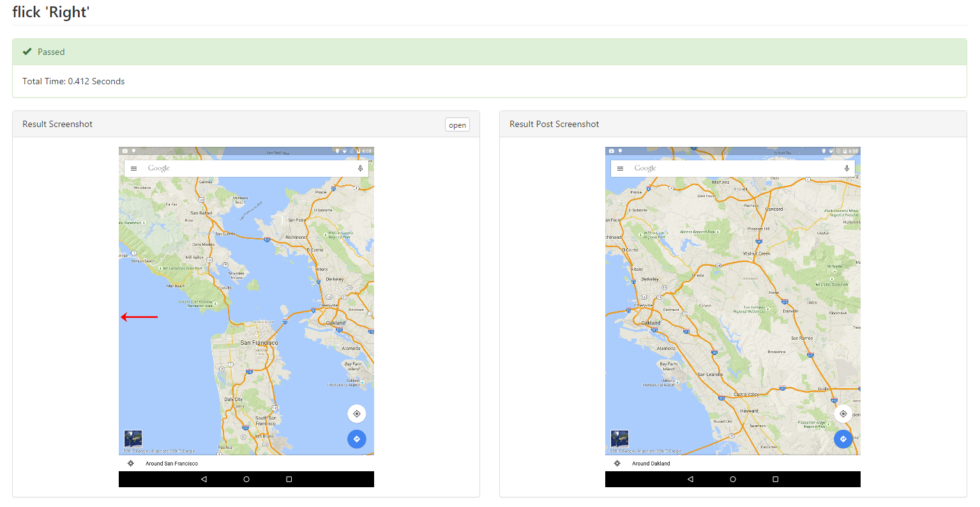Select satellite view thumbnail on the right map
Screen dimensions: 980x507
[619, 439]
